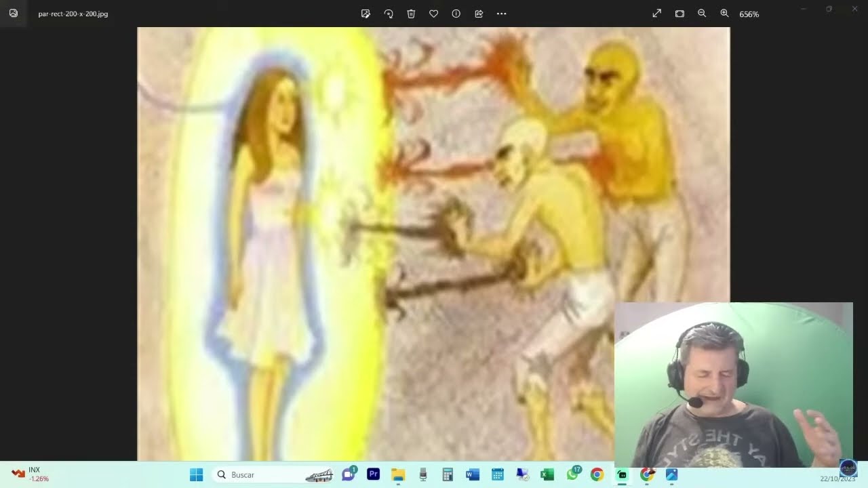The height and width of the screenshot is (488, 868).
Task: Maximize the Photos window
Action: point(829,9)
